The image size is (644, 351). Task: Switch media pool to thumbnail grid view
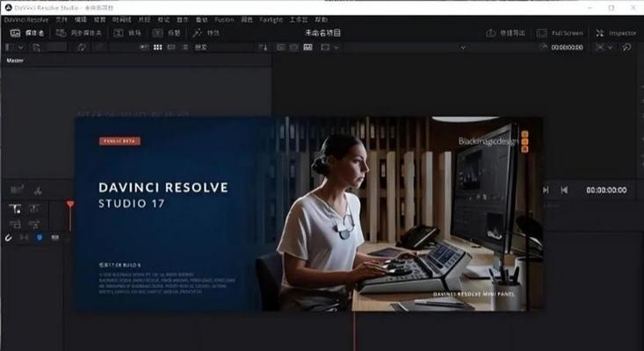pyautogui.click(x=158, y=47)
